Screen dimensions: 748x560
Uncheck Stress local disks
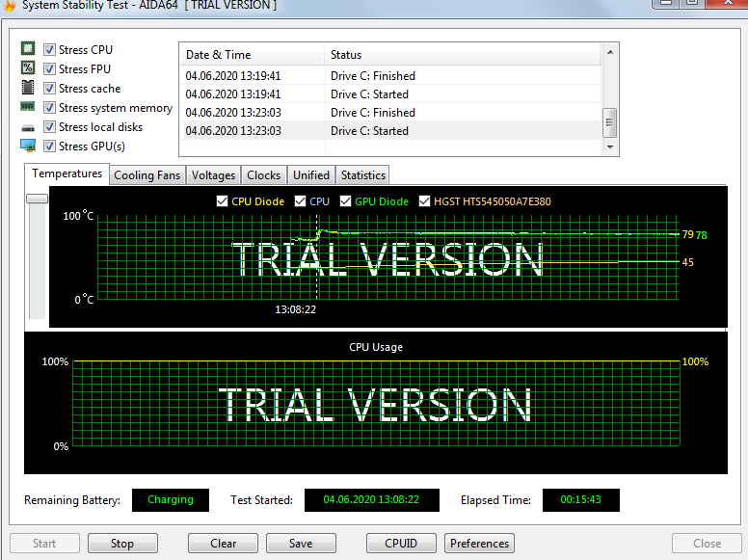49,127
